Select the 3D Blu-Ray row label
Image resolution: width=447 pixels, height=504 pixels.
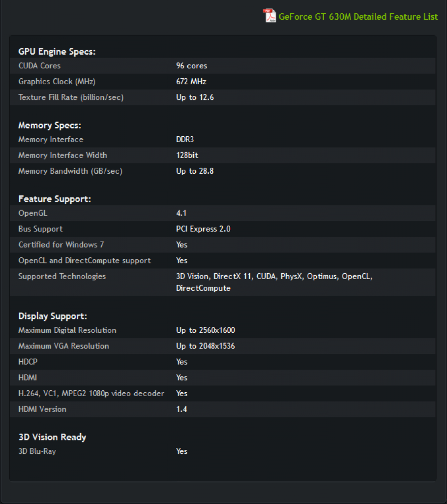37,451
